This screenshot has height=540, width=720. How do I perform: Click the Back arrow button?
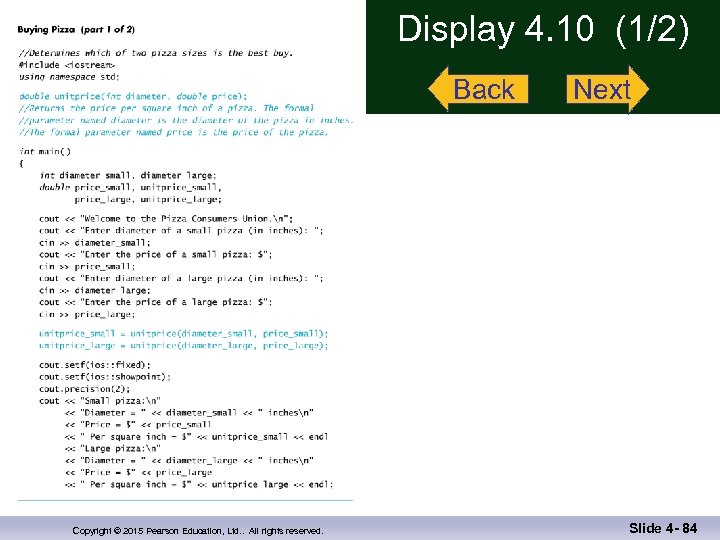(x=478, y=89)
